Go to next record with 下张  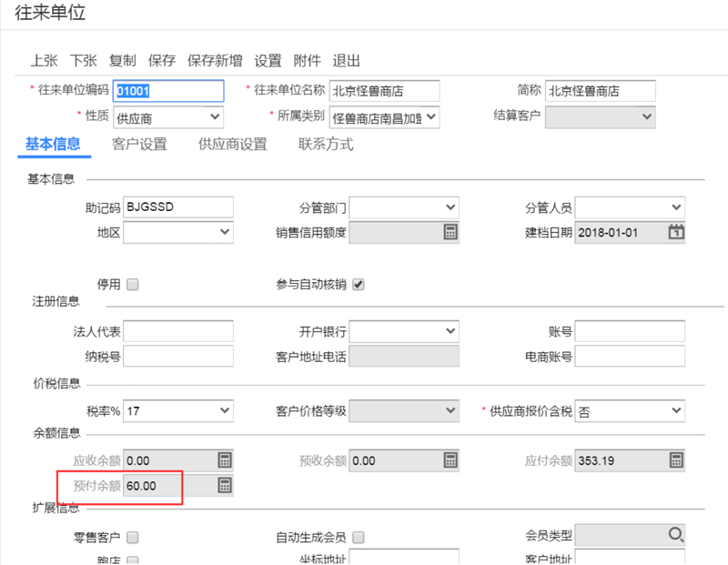tap(84, 60)
